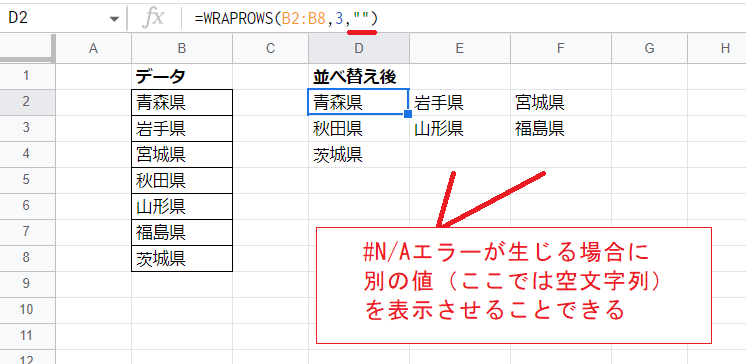Select cell D3 containing 秋田県

pyautogui.click(x=359, y=128)
